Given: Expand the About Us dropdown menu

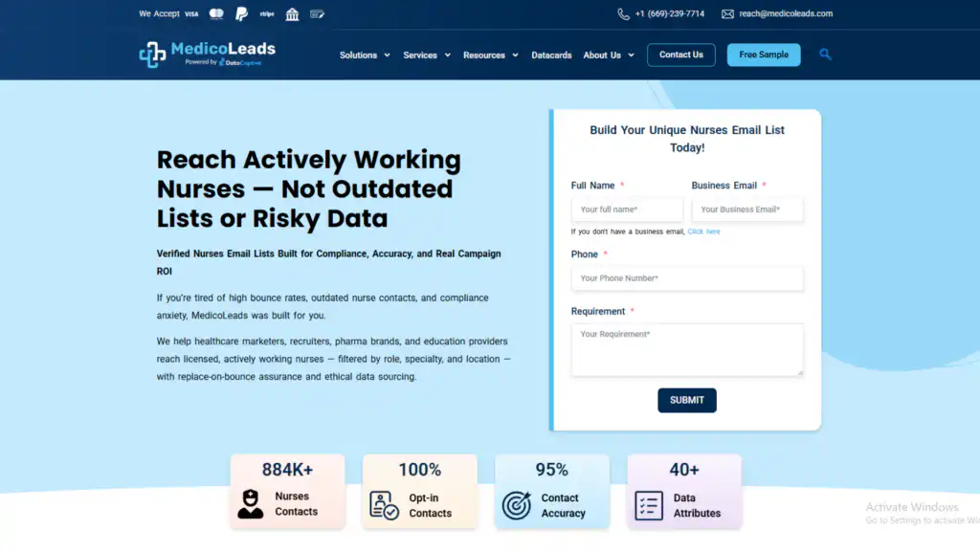Looking at the screenshot, I should click(x=609, y=55).
